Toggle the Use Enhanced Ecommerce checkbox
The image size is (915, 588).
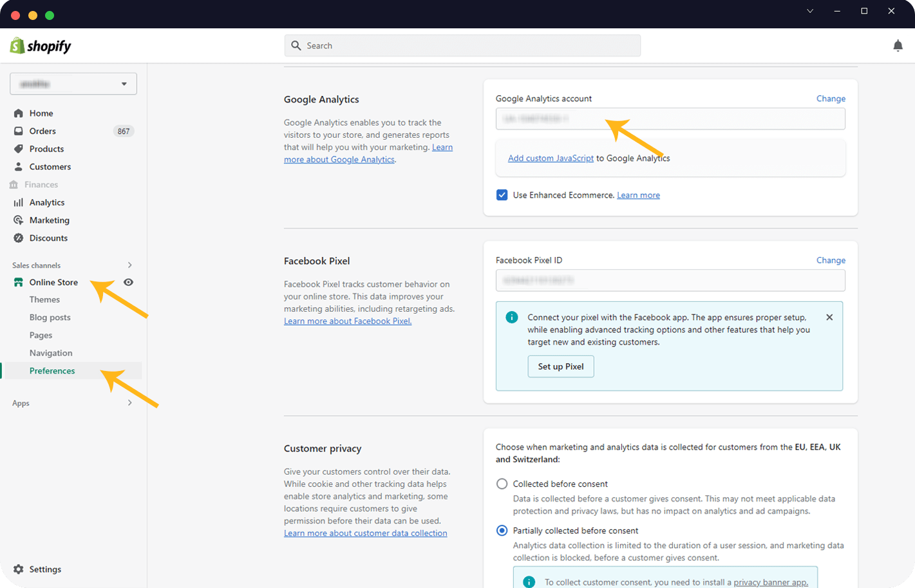tap(502, 195)
